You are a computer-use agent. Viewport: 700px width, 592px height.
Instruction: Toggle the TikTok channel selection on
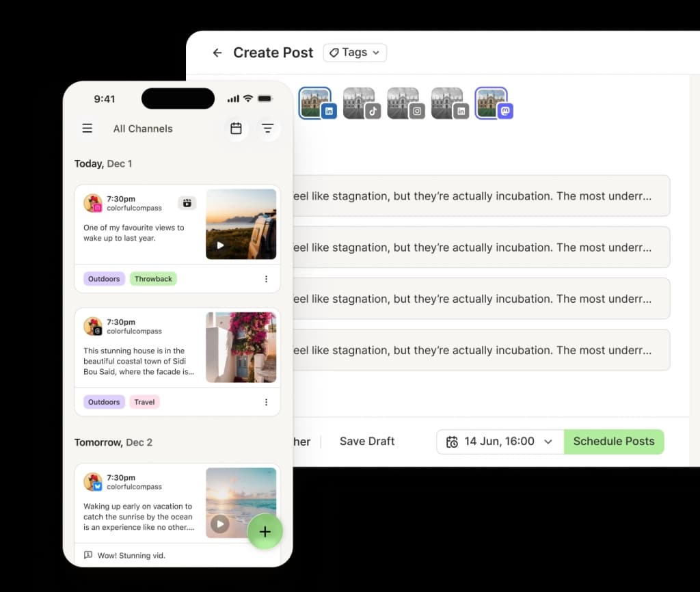pyautogui.click(x=361, y=103)
